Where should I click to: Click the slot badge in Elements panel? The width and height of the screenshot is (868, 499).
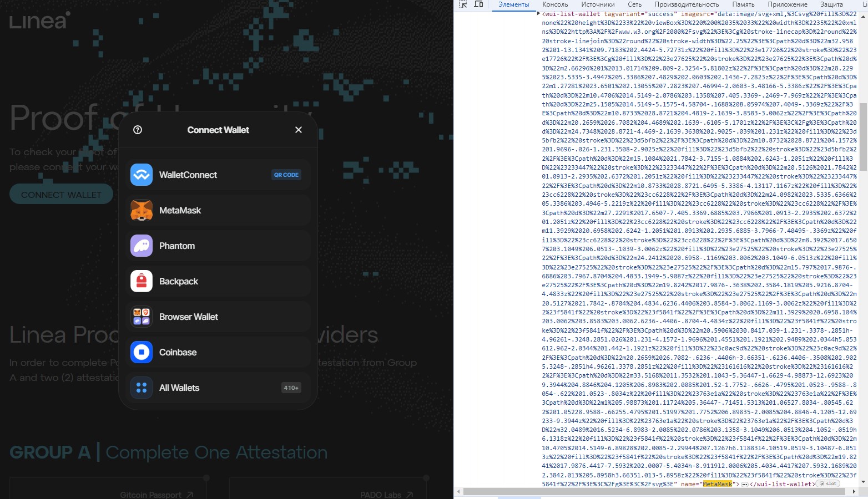[829, 484]
